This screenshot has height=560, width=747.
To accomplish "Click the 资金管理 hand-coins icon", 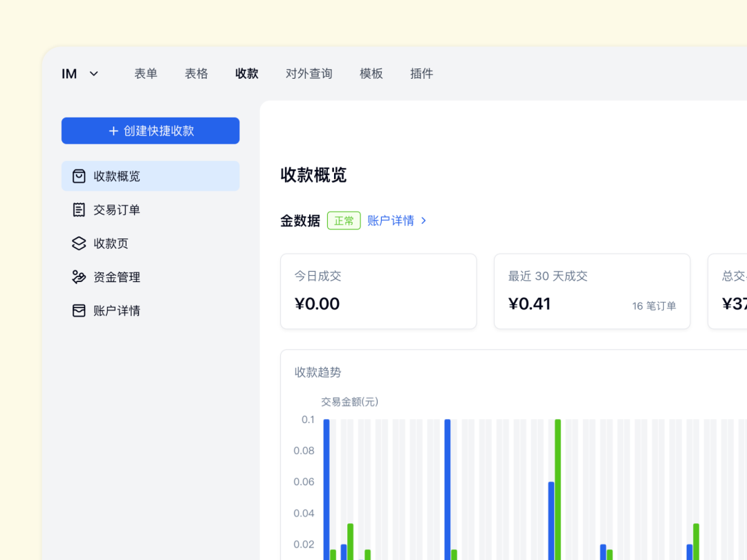I will point(79,277).
